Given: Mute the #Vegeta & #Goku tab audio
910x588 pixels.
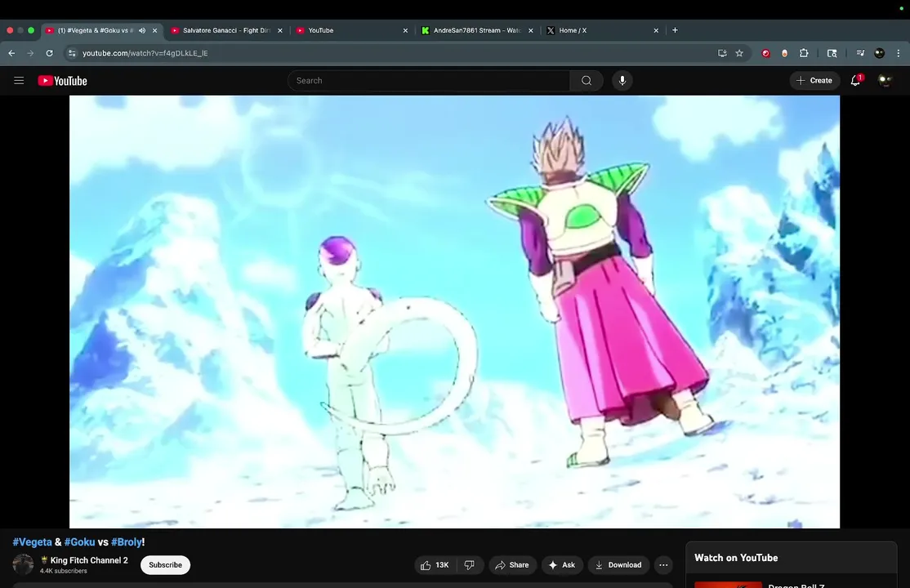Looking at the screenshot, I should coord(142,30).
